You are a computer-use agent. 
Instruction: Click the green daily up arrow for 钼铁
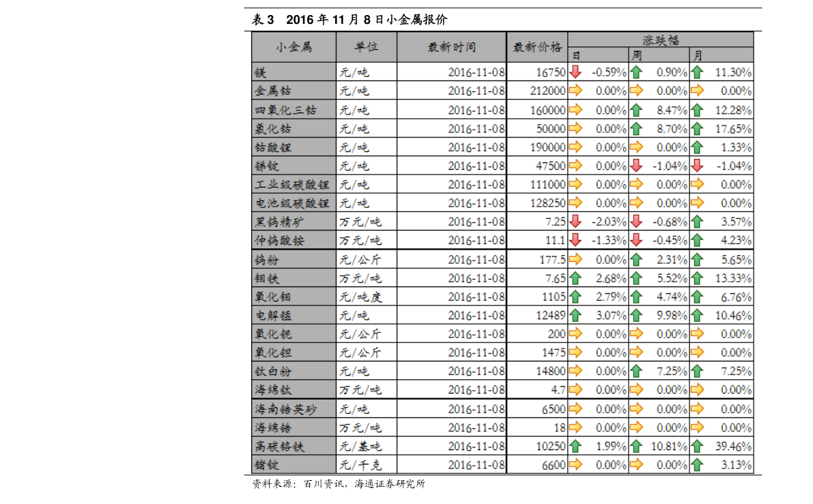click(575, 278)
